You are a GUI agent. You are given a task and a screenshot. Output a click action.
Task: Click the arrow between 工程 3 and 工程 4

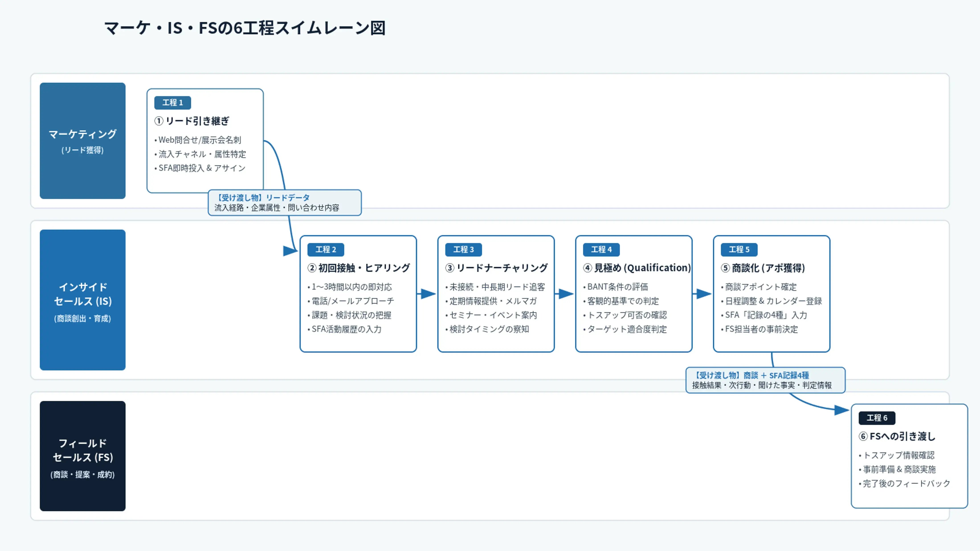point(565,294)
